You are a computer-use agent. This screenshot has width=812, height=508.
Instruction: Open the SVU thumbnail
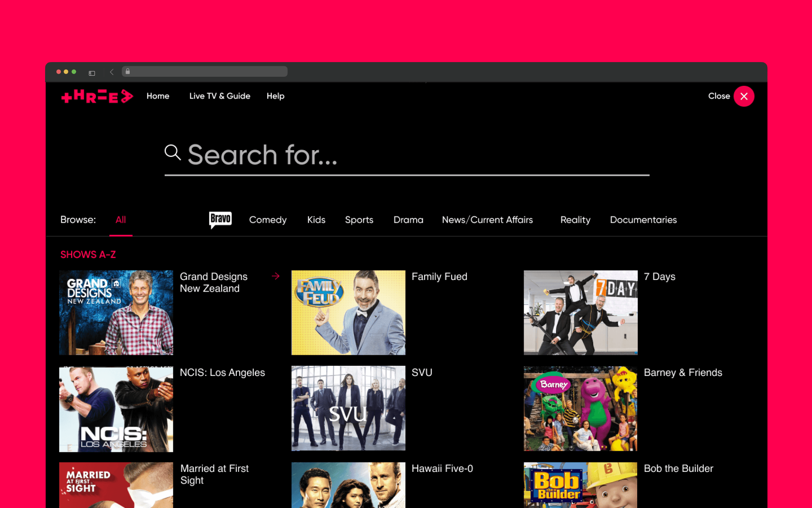(348, 408)
